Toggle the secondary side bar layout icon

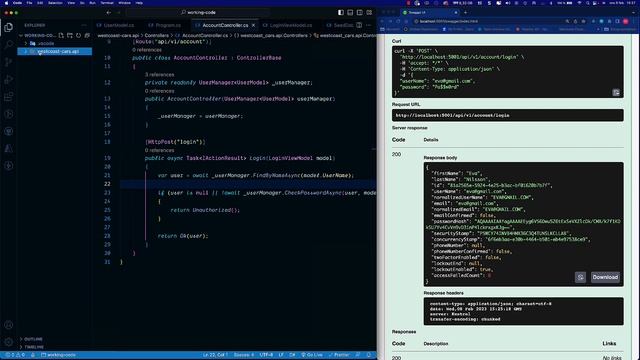360,13
